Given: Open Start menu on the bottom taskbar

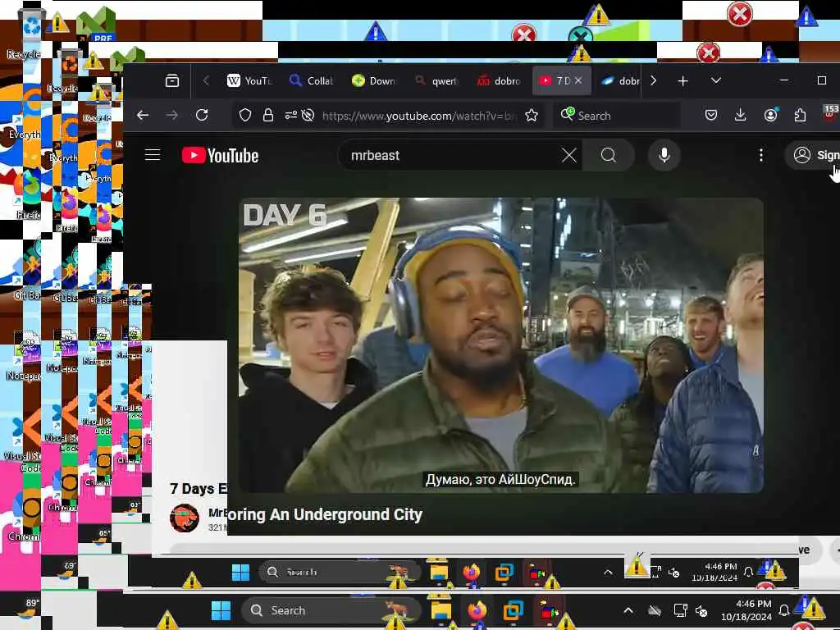Looking at the screenshot, I should [x=221, y=610].
